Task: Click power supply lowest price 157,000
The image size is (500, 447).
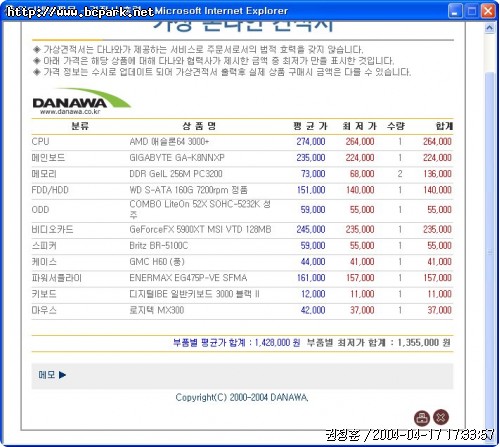Action: point(360,278)
